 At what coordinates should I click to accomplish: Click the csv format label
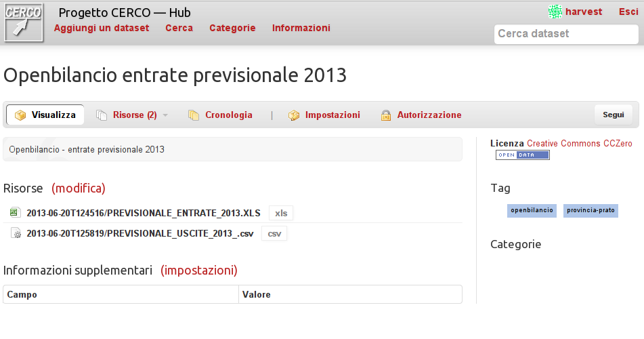[274, 234]
